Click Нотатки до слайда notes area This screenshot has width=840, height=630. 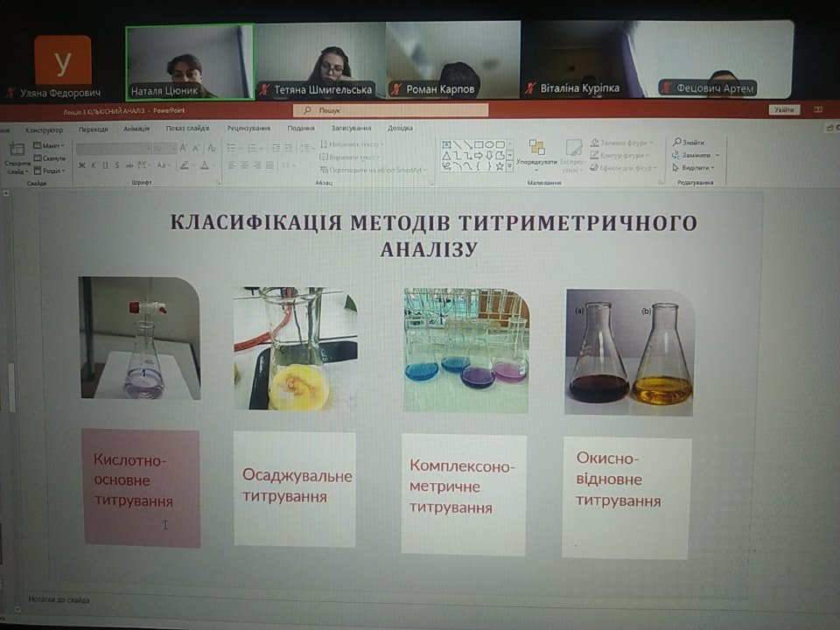(59, 600)
